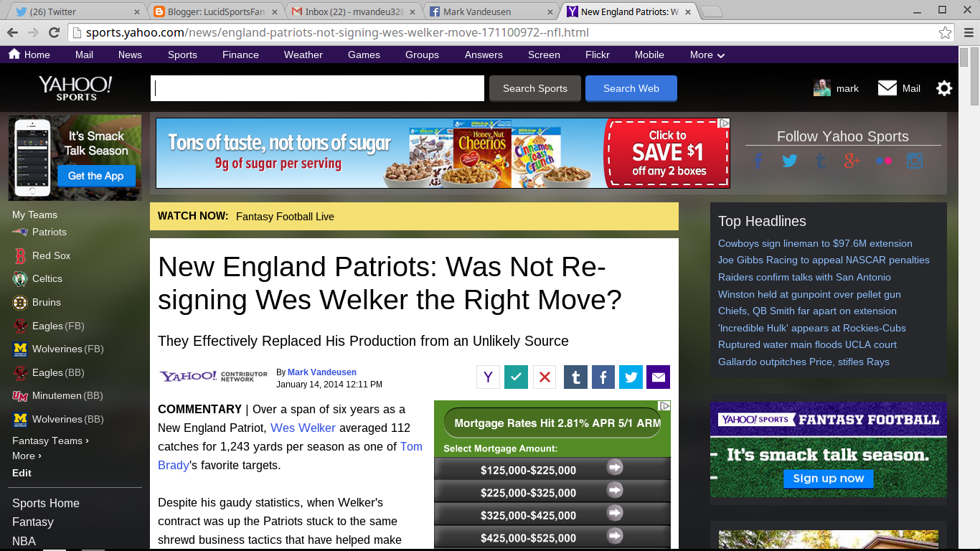The height and width of the screenshot is (551, 980).
Task: Reload the page with refresh icon
Action: (54, 32)
